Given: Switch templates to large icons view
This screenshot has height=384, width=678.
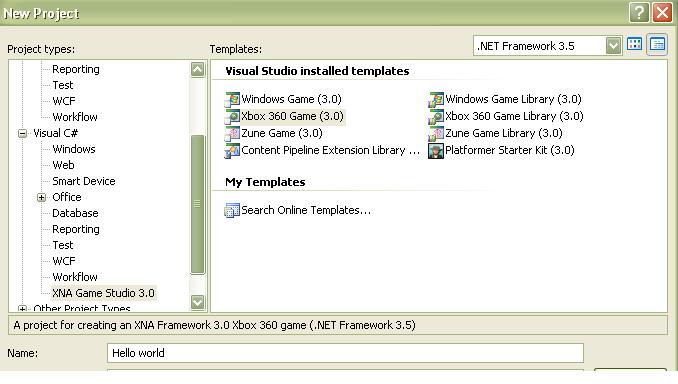Looking at the screenshot, I should (634, 44).
